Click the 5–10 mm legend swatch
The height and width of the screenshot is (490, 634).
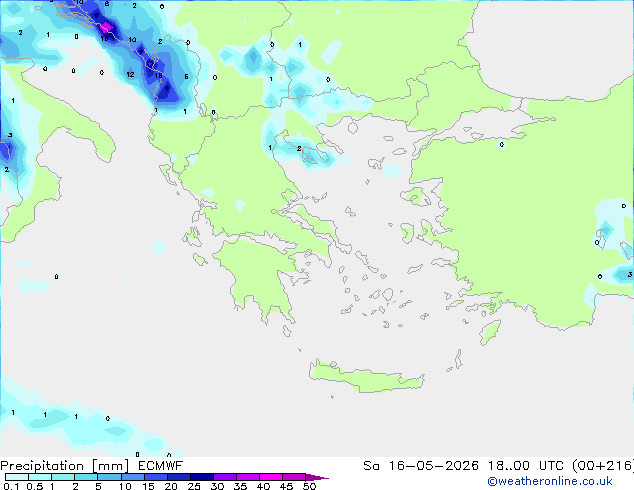[109, 477]
